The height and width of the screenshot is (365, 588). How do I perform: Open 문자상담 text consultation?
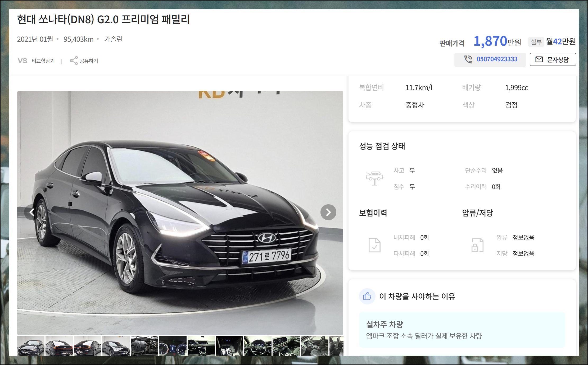[x=553, y=59]
